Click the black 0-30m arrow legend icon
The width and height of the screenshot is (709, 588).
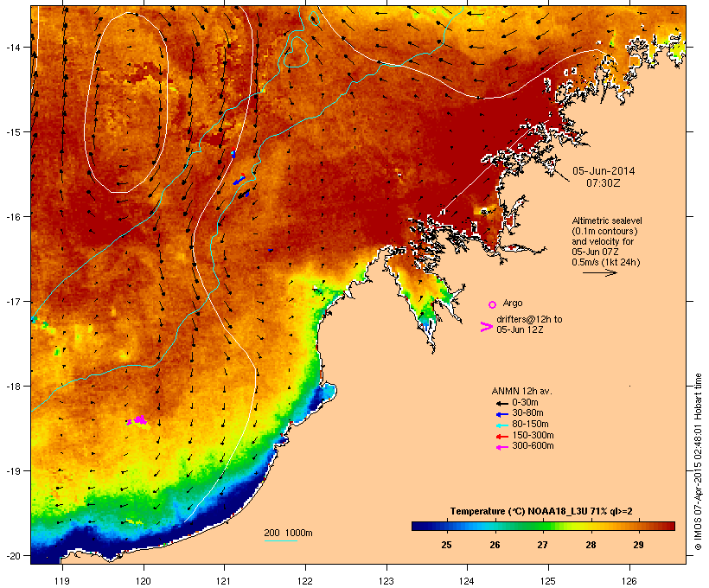click(501, 403)
